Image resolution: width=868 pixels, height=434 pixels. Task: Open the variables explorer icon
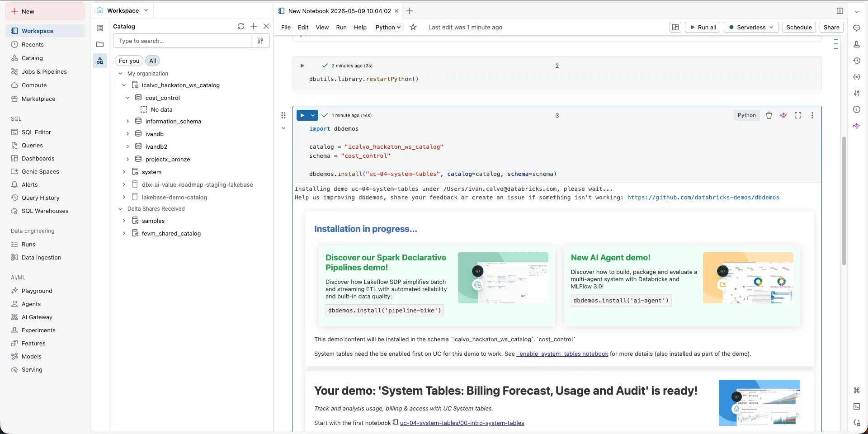pos(857,77)
